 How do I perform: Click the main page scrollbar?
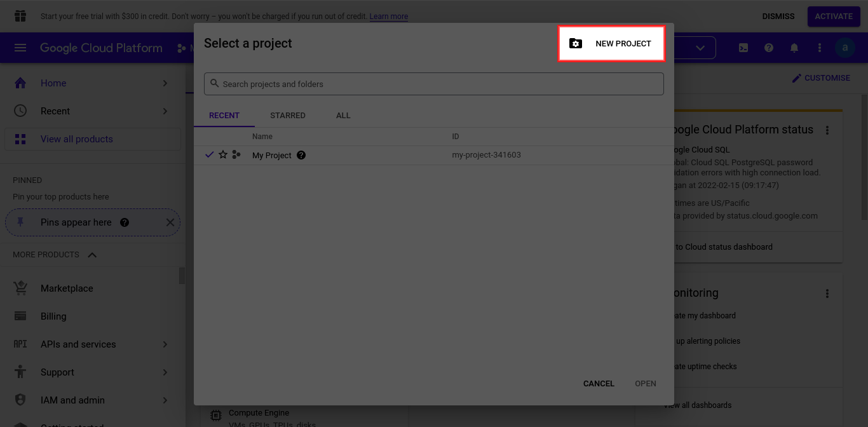coord(864,157)
